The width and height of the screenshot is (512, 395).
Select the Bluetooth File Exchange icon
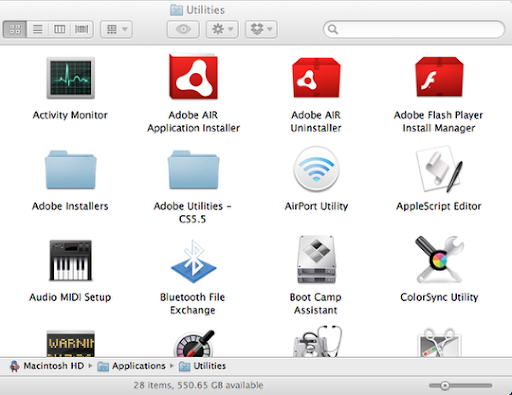click(193, 261)
